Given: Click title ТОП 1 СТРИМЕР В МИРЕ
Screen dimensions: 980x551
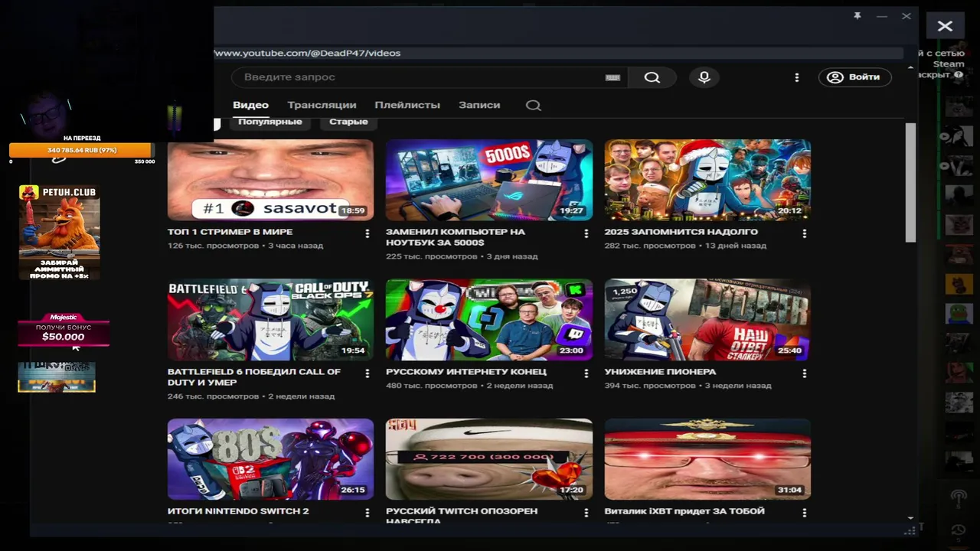Looking at the screenshot, I should click(x=230, y=232).
